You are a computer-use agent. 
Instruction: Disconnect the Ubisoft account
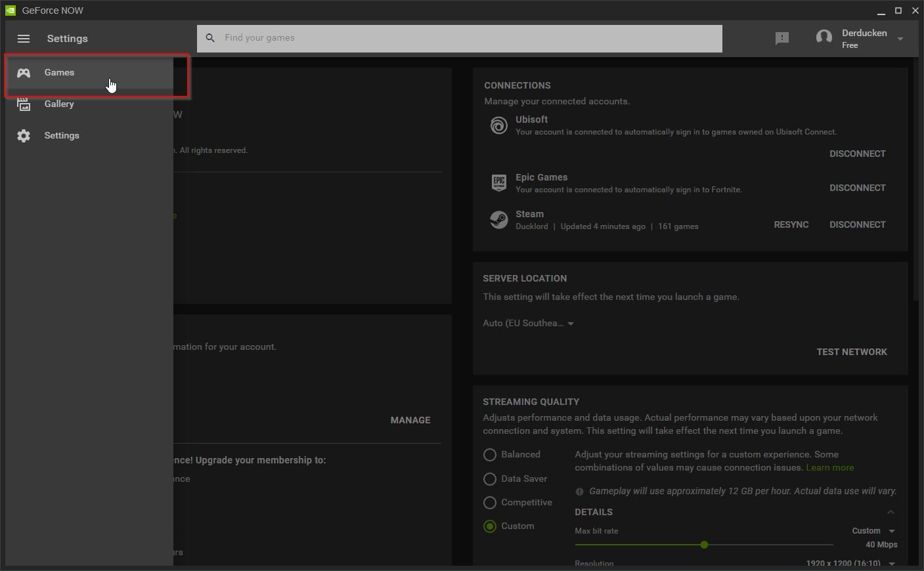(x=858, y=154)
